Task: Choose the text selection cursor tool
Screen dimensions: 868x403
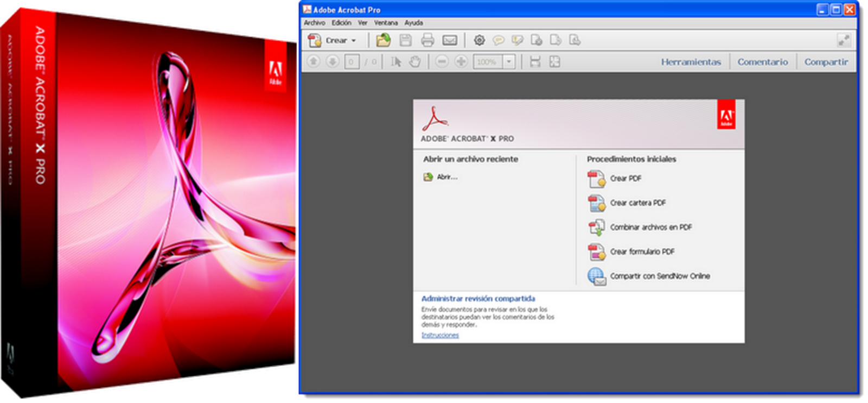Action: coord(396,62)
